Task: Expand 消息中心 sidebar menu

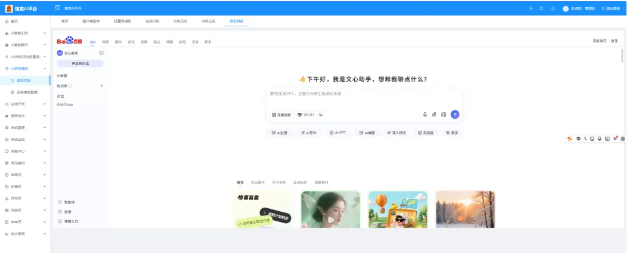Action: click(25, 151)
